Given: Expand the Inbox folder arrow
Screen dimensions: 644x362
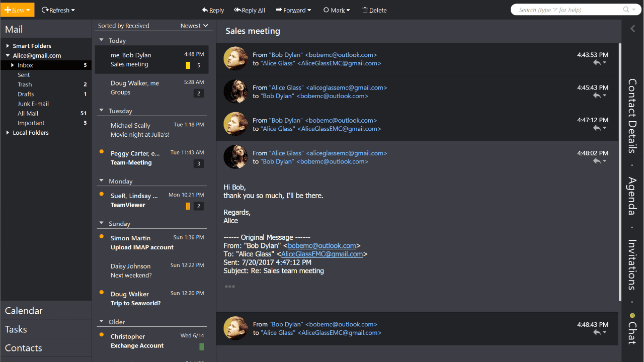Looking at the screenshot, I should pyautogui.click(x=13, y=65).
